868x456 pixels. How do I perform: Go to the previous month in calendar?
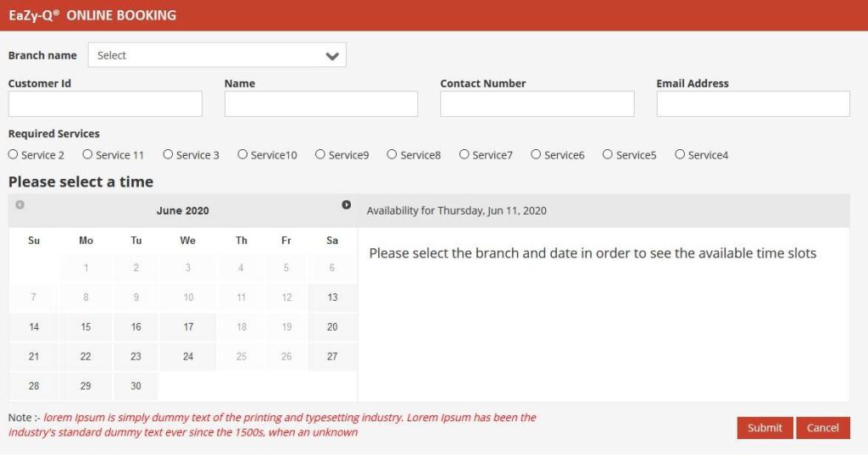(x=20, y=205)
